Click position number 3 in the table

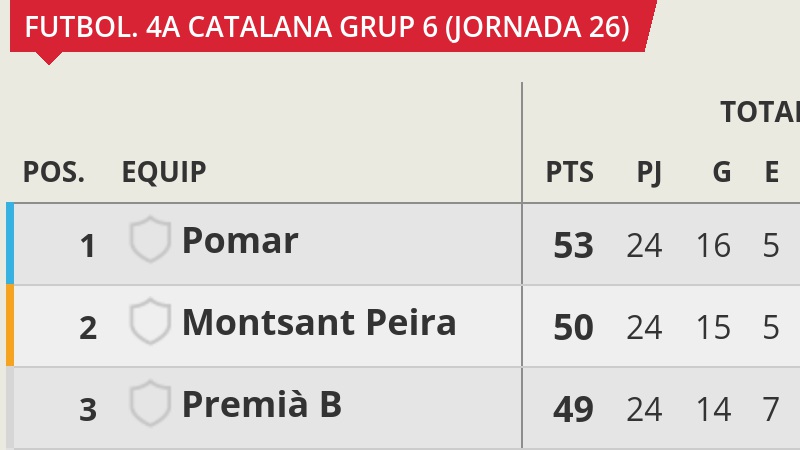pyautogui.click(x=88, y=410)
